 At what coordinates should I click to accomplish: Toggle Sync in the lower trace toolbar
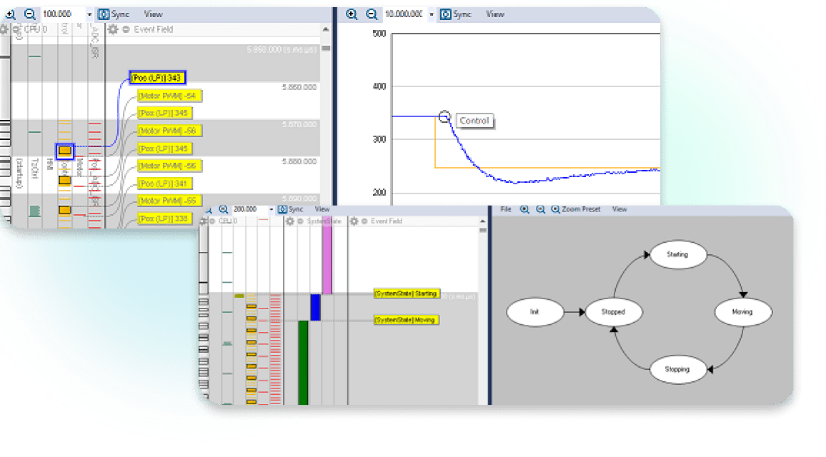pos(291,210)
